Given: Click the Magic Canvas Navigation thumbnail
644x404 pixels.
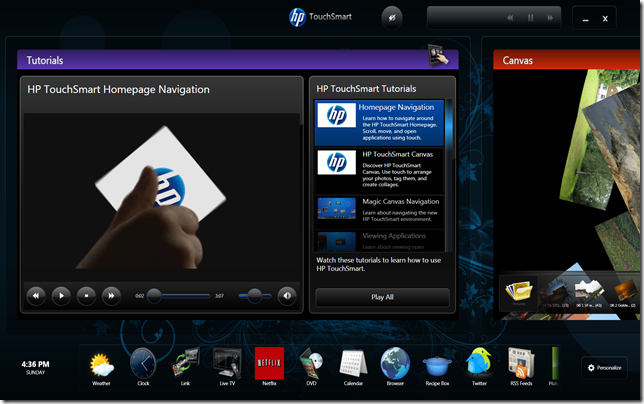Looking at the screenshot, I should [x=337, y=209].
